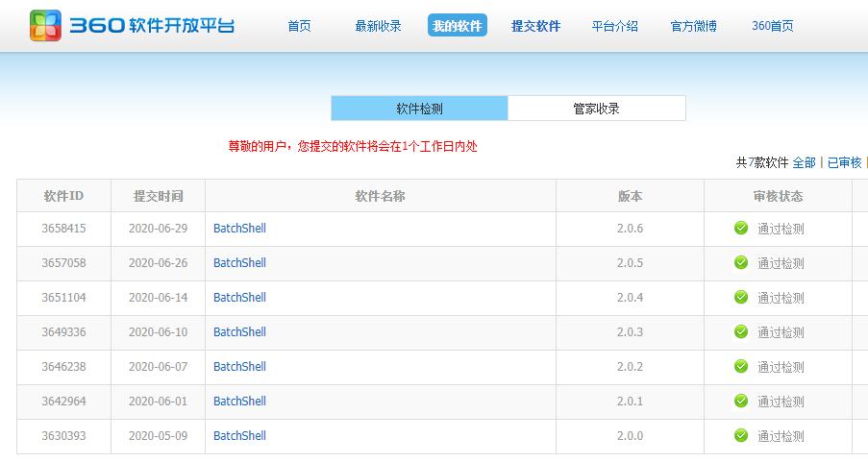
Task: Click the date 2020-06-01 cell
Action: [159, 402]
